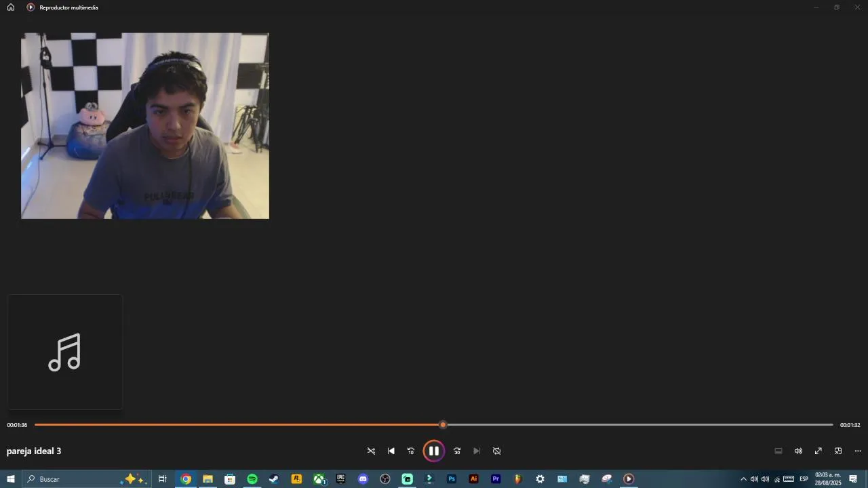The height and width of the screenshot is (488, 868).
Task: Open Steam from the taskbar
Action: pyautogui.click(x=274, y=479)
